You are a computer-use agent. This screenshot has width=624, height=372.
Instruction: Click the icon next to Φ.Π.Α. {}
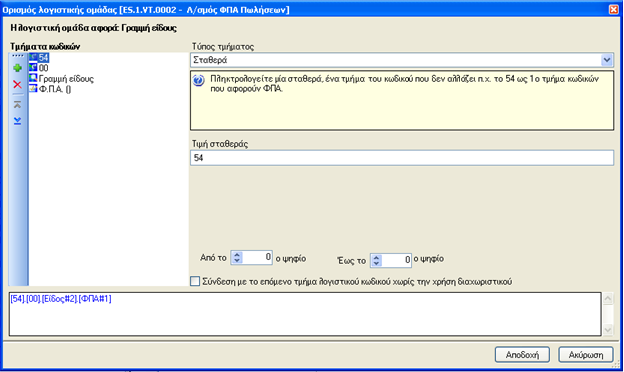pyautogui.click(x=33, y=88)
